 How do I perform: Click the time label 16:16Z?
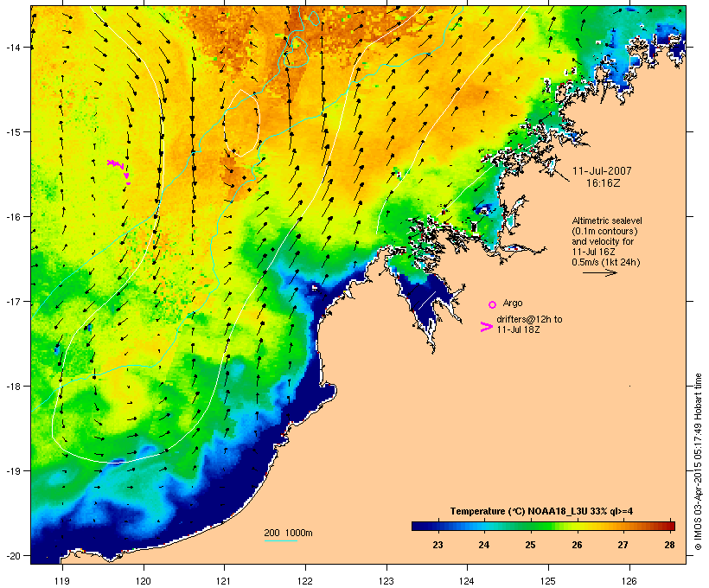[x=604, y=183]
